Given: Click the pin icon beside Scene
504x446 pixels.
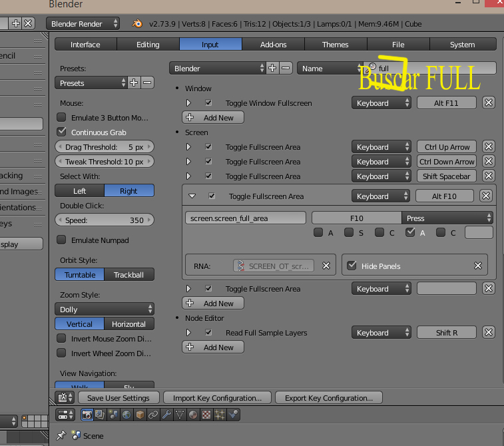Looking at the screenshot, I should [x=61, y=435].
